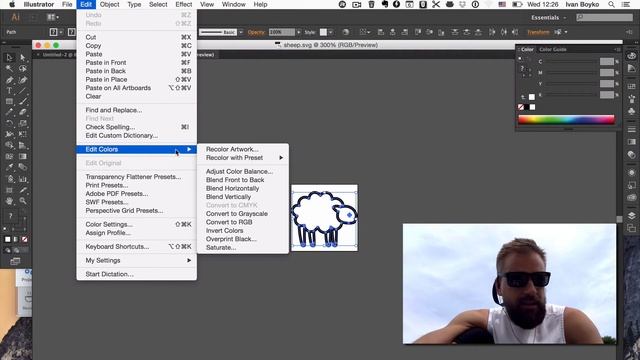Image resolution: width=640 pixels, height=360 pixels.
Task: Select the Paintbrush tool
Action: [x=22, y=101]
